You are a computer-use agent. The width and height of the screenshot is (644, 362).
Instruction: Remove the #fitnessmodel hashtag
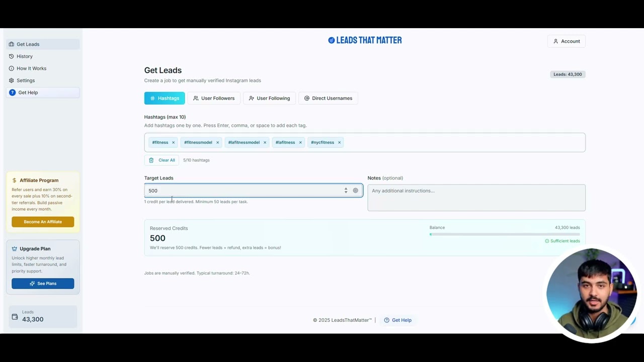[x=217, y=142]
